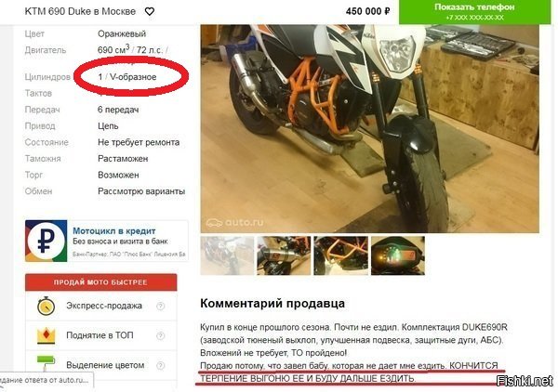Click the paint roller Выделение цветом icon
The width and height of the screenshot is (558, 392).
pos(46,363)
